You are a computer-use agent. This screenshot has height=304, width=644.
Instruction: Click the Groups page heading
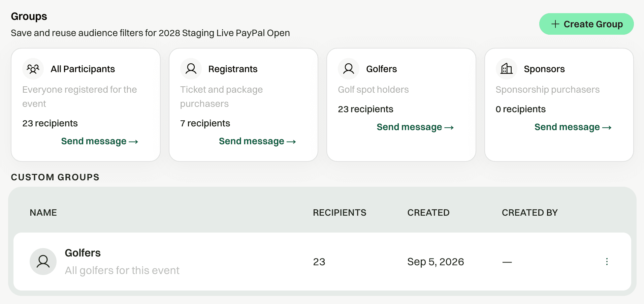tap(29, 17)
